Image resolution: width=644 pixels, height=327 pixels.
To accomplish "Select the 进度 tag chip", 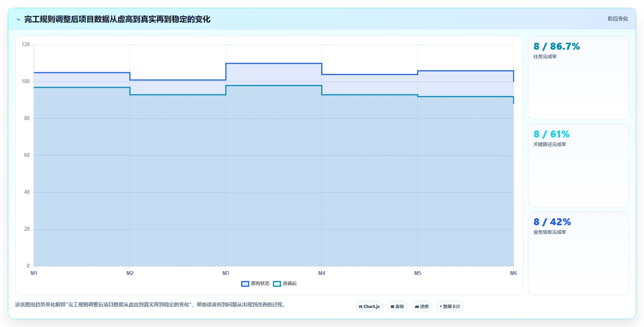I will [x=422, y=306].
